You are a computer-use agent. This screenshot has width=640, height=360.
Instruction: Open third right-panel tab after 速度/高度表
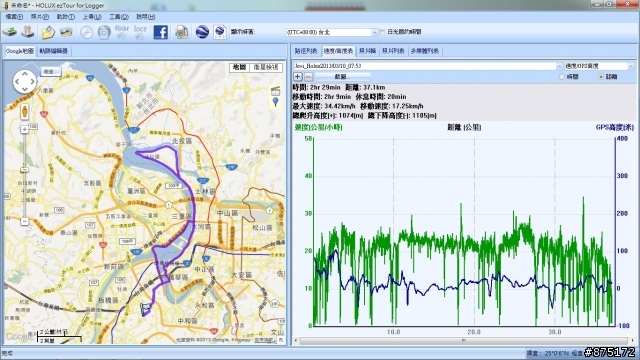coord(367,51)
